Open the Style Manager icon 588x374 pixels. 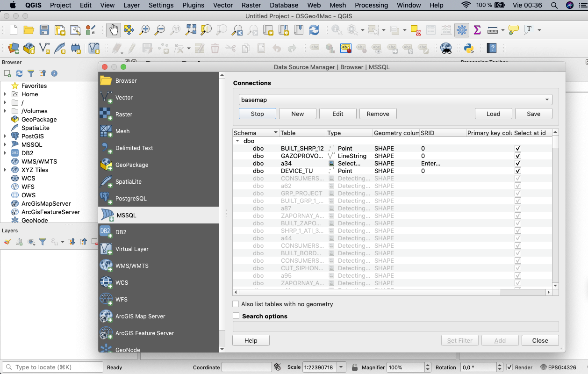click(x=90, y=30)
